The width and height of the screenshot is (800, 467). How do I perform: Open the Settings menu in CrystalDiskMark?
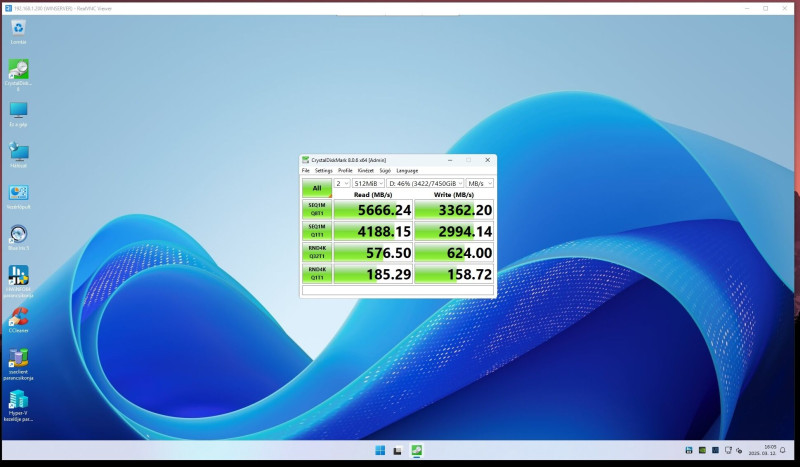pyautogui.click(x=323, y=170)
